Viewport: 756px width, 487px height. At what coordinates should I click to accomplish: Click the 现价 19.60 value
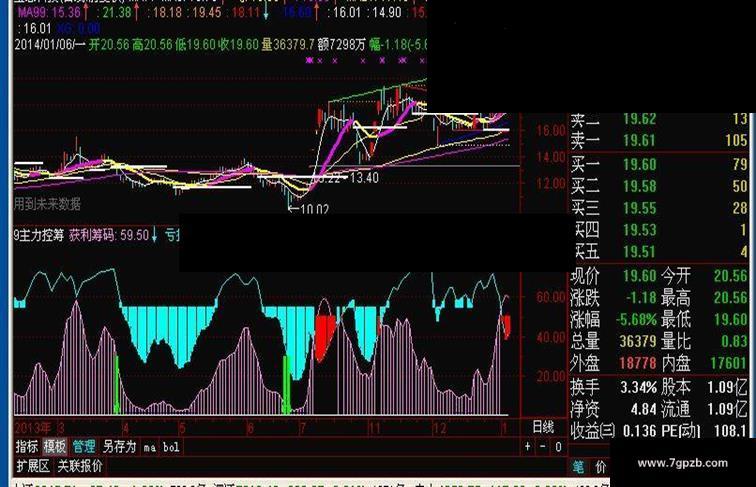[x=639, y=276]
